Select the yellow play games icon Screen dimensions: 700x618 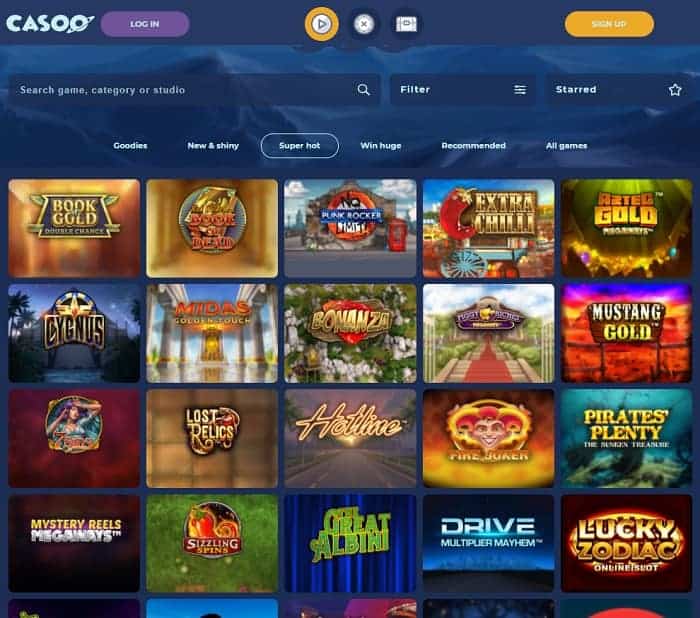pyautogui.click(x=321, y=24)
